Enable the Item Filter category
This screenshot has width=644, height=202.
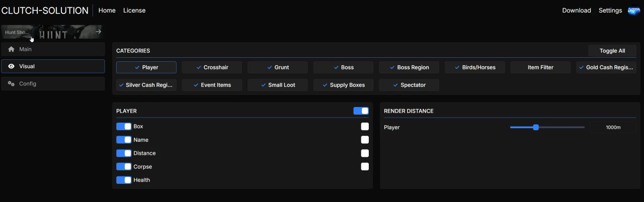[540, 67]
